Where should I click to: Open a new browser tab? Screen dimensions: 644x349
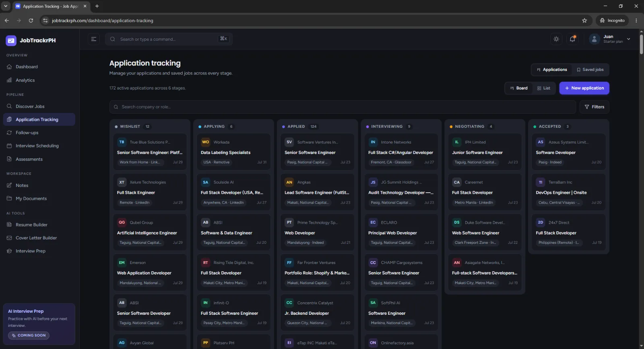[97, 6]
